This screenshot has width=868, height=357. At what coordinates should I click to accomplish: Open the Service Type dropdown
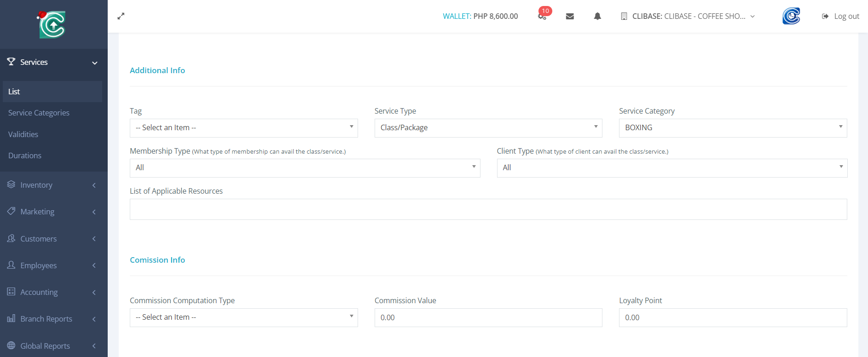coord(488,128)
